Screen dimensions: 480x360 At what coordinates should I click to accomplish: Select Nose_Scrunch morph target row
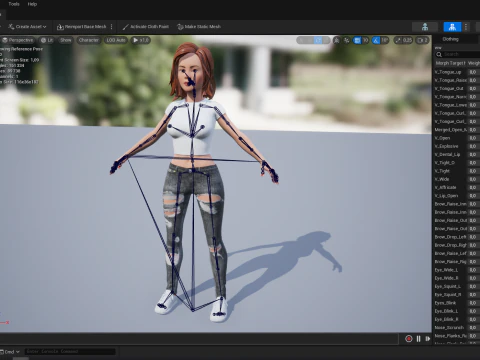pos(457,327)
